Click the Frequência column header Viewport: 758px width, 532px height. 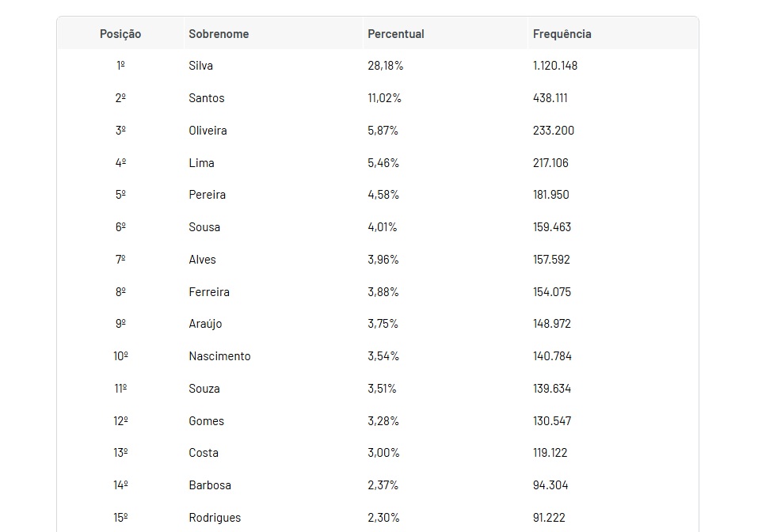562,34
